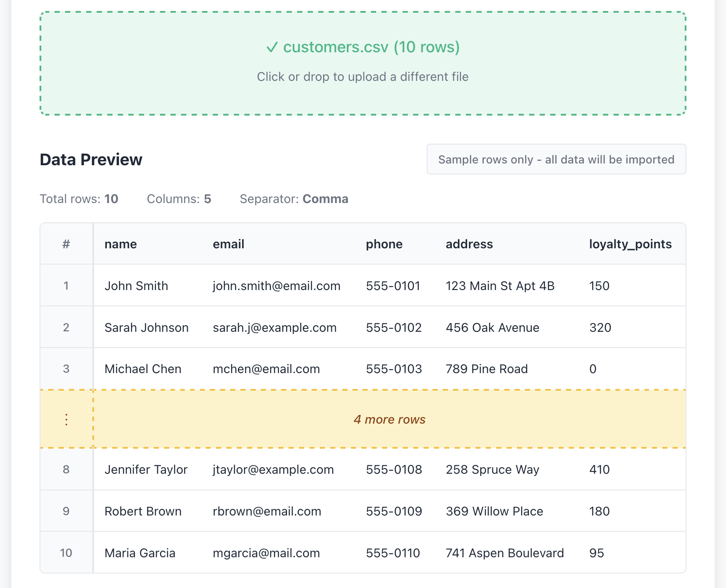726x588 pixels.
Task: Select the email column header
Action: pos(228,244)
